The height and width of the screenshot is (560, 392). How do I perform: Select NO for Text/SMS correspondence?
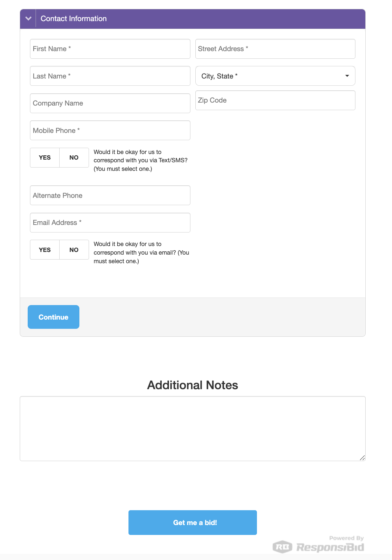(x=74, y=158)
